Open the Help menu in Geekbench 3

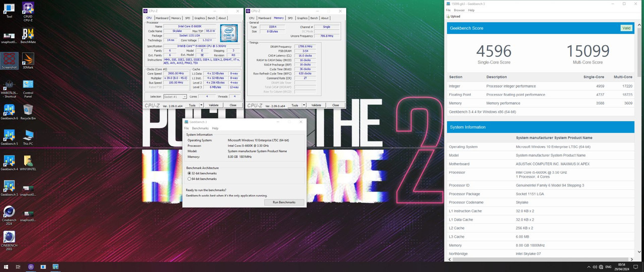click(x=471, y=10)
